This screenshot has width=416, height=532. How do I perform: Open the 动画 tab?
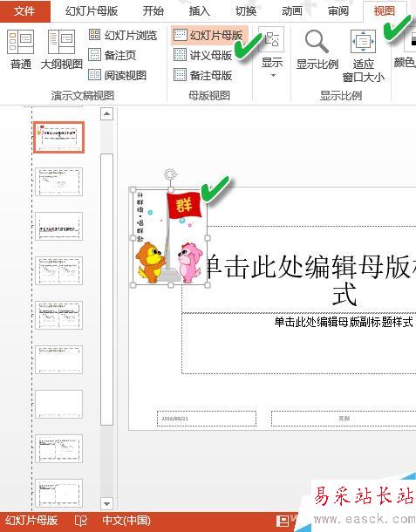pyautogui.click(x=292, y=11)
